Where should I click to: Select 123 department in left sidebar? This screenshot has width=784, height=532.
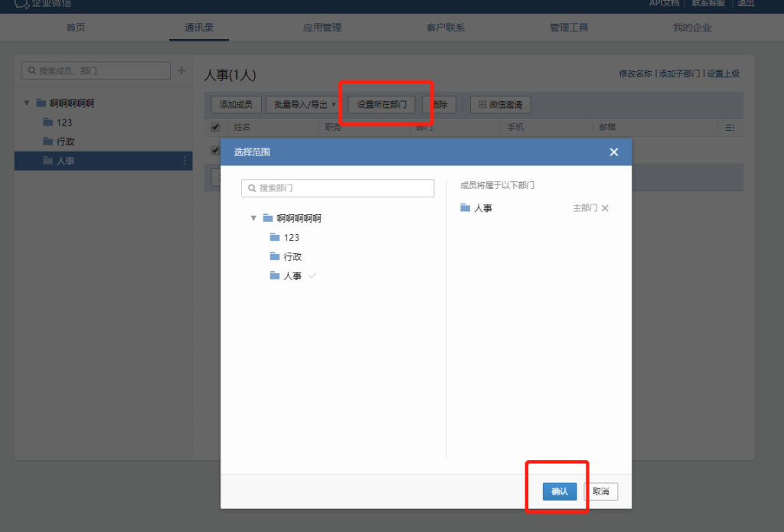(64, 122)
